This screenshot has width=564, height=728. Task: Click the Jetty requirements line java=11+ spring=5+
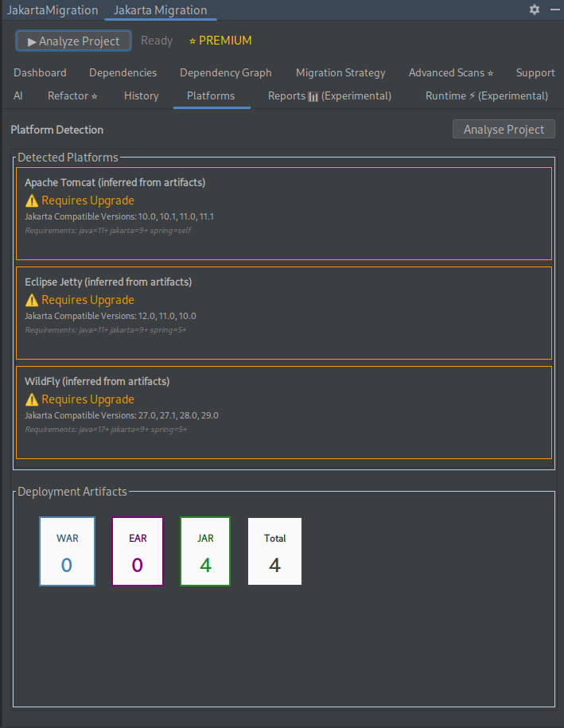[105, 329]
